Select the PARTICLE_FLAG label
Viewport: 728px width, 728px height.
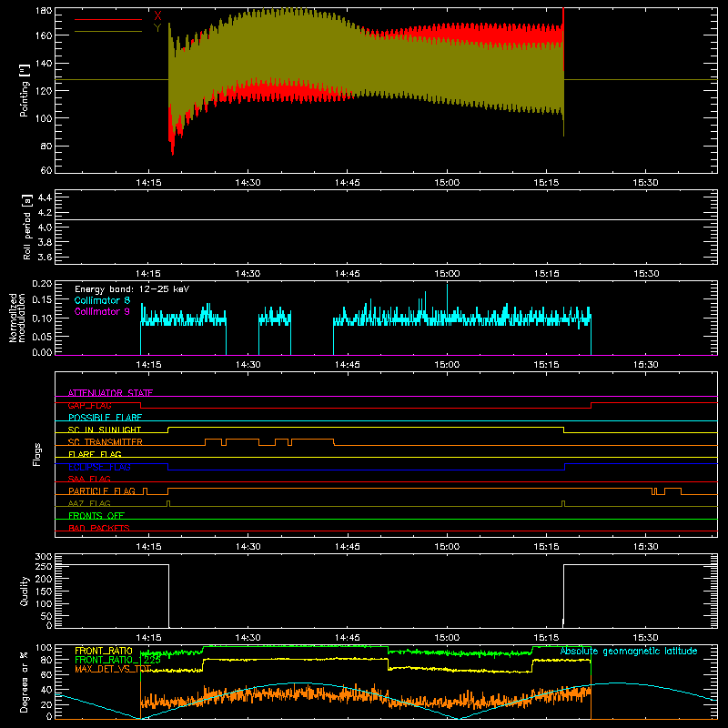click(x=102, y=491)
